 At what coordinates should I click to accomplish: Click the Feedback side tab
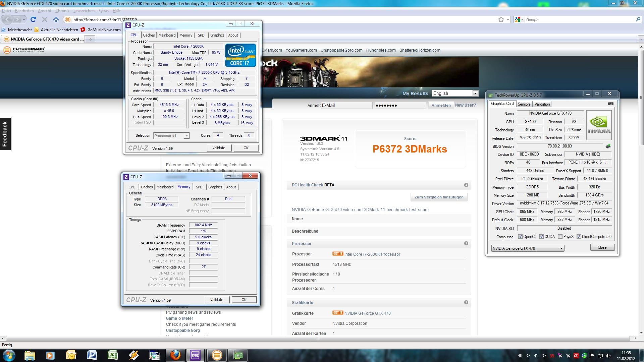click(5, 134)
